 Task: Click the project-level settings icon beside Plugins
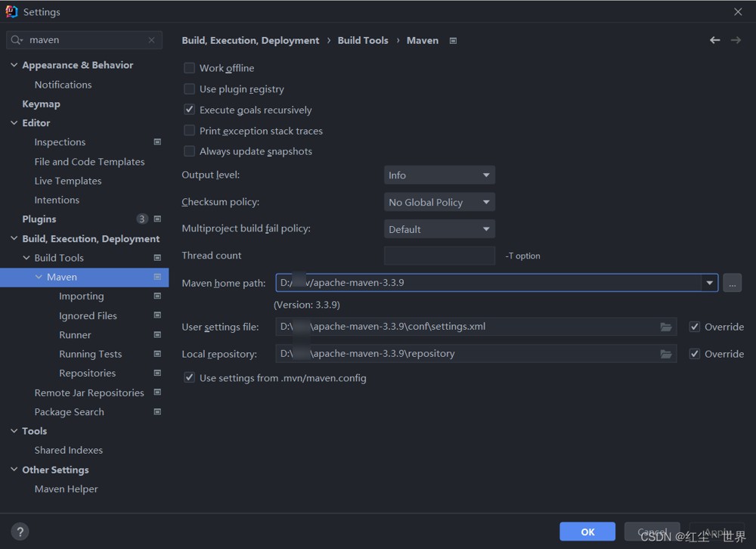pyautogui.click(x=157, y=219)
